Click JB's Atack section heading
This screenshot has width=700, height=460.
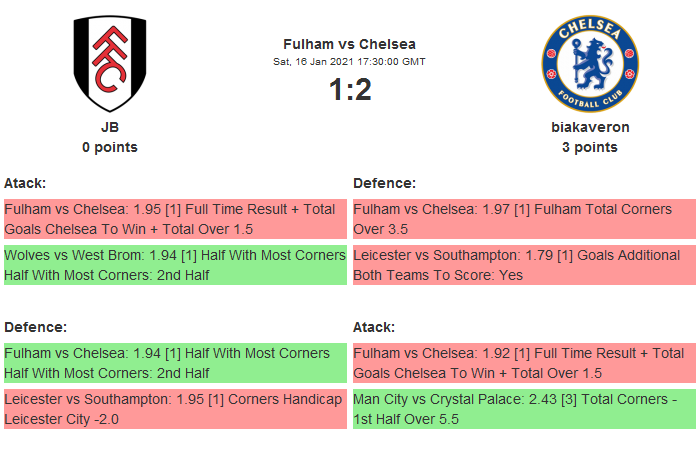[x=25, y=183]
